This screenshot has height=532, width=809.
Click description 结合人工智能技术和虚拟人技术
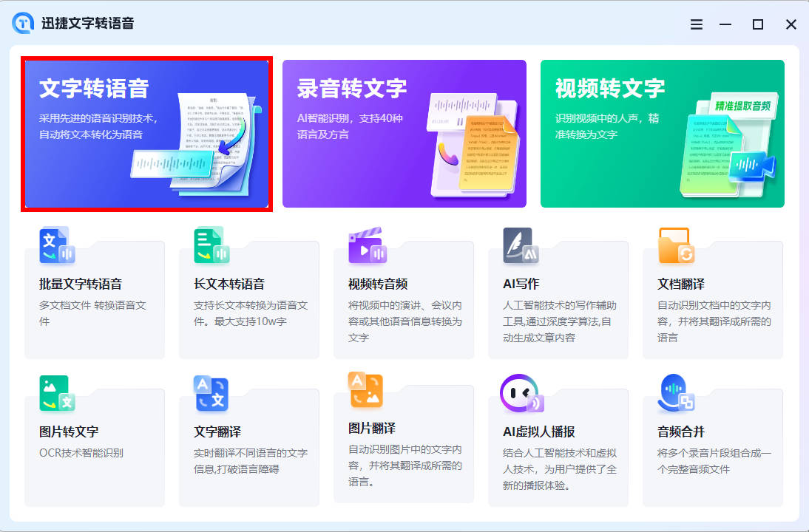coord(560,469)
